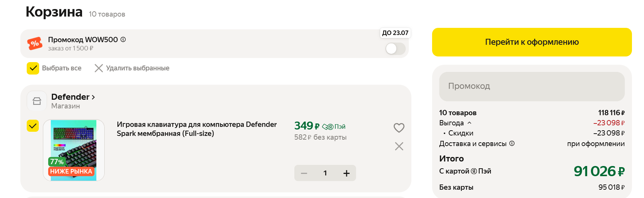Enable the WOW500 promo code toggle
Image resolution: width=644 pixels, height=198 pixels.
pyautogui.click(x=395, y=49)
